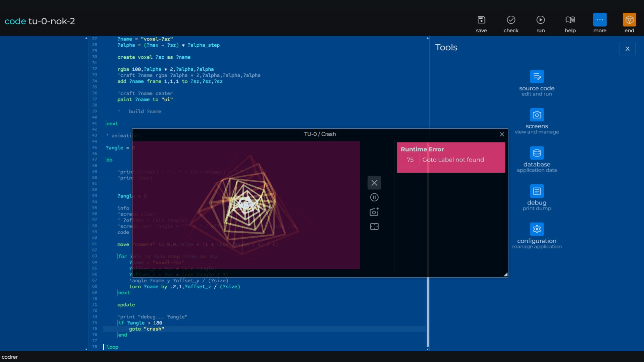Open debug print dump tool
Screen dimensions: 644x362
[x=537, y=191]
